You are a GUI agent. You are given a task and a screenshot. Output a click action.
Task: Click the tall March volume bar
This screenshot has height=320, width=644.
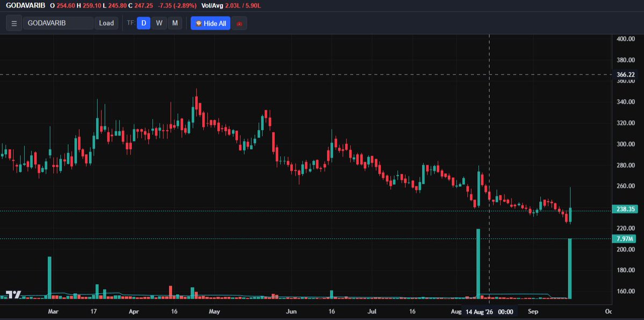click(x=50, y=278)
